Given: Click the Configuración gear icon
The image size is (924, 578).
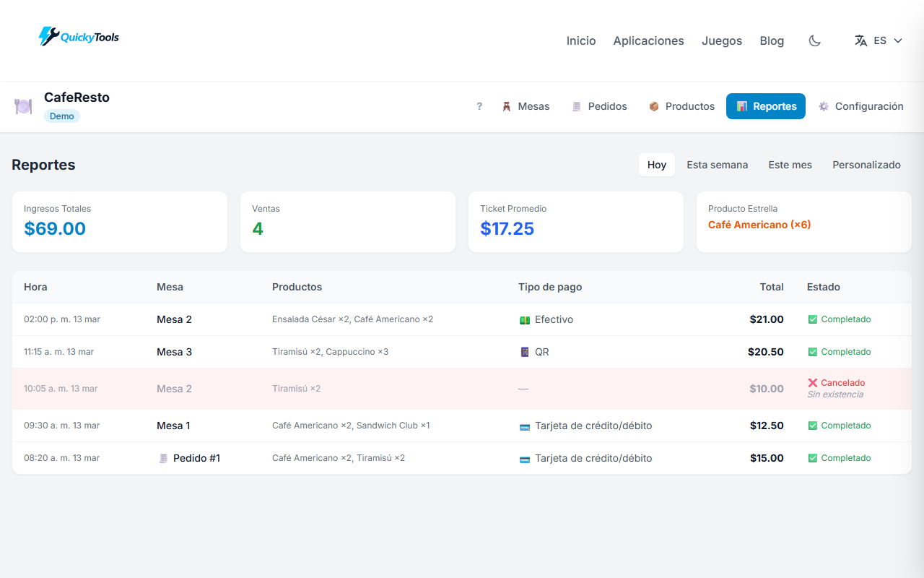Looking at the screenshot, I should [x=824, y=106].
